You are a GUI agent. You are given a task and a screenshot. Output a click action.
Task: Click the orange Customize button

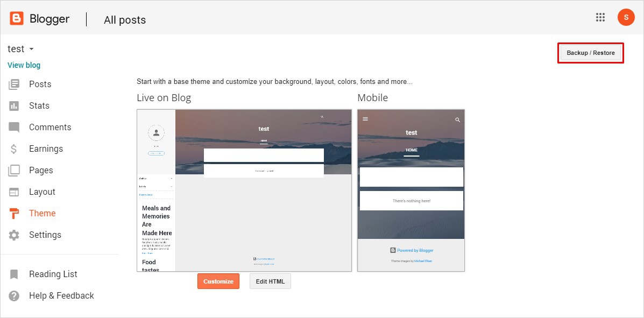[x=218, y=281]
